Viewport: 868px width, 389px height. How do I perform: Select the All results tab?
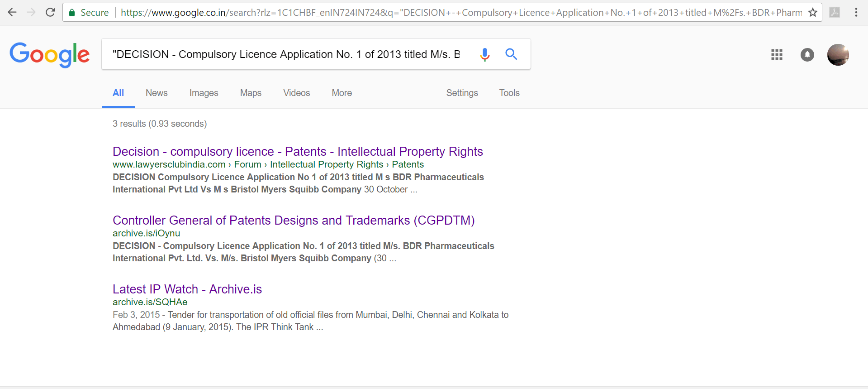coord(118,93)
